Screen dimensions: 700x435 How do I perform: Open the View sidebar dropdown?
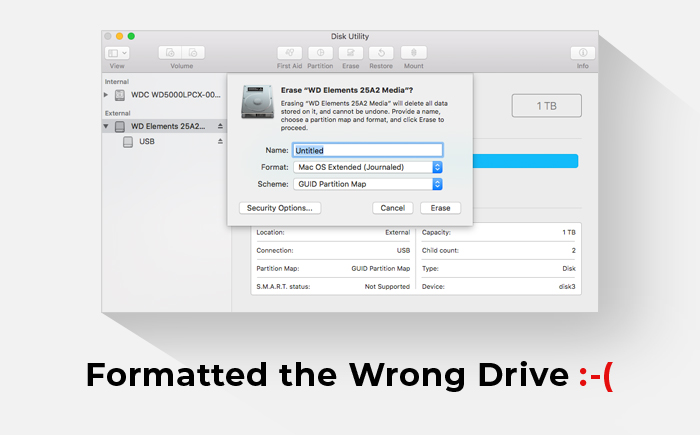click(117, 52)
